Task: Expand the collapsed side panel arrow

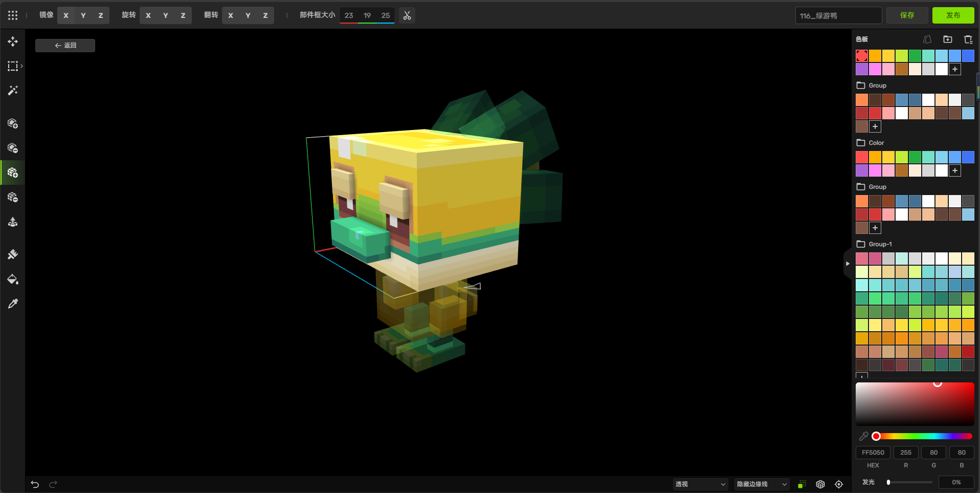Action: (847, 264)
